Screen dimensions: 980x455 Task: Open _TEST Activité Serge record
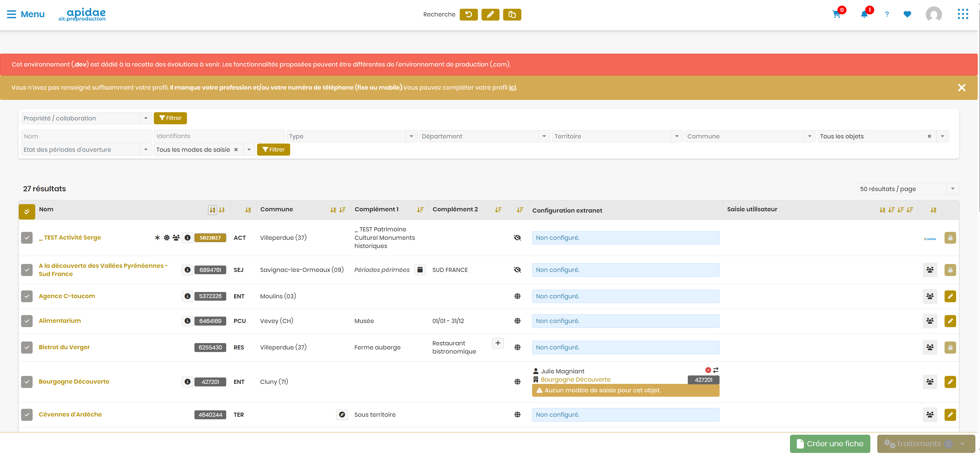click(x=70, y=238)
